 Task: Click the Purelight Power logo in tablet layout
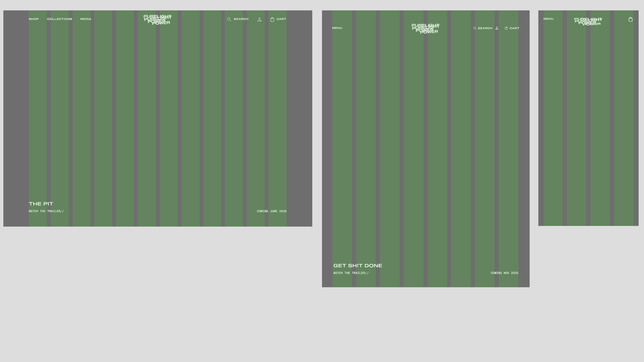click(425, 28)
